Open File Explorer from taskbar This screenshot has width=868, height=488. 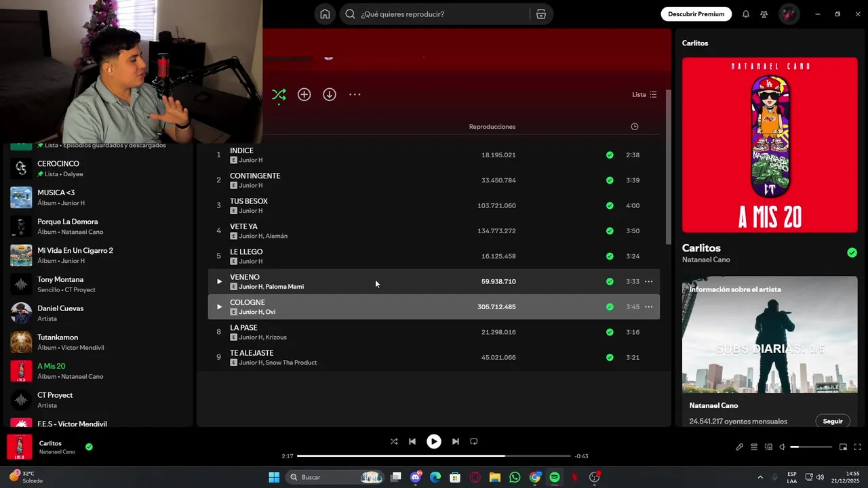point(495,477)
